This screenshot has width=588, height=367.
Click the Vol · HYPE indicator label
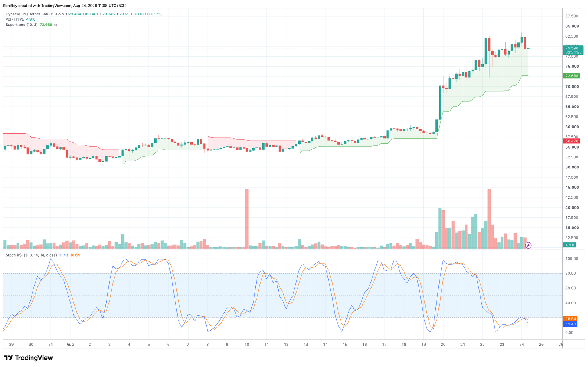[x=15, y=19]
